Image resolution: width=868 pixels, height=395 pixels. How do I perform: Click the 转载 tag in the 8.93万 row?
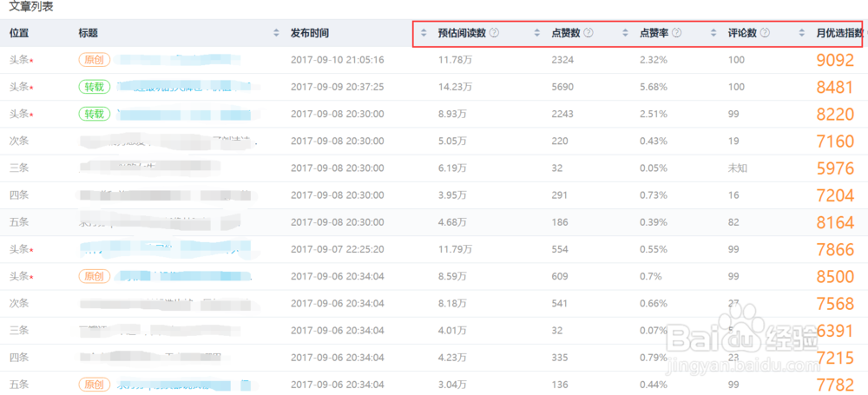tap(95, 114)
